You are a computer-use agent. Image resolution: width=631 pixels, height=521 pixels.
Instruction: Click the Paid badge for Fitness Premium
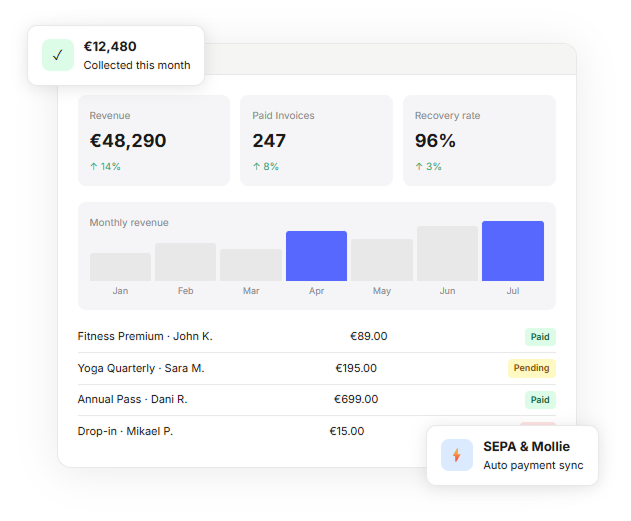tap(540, 337)
